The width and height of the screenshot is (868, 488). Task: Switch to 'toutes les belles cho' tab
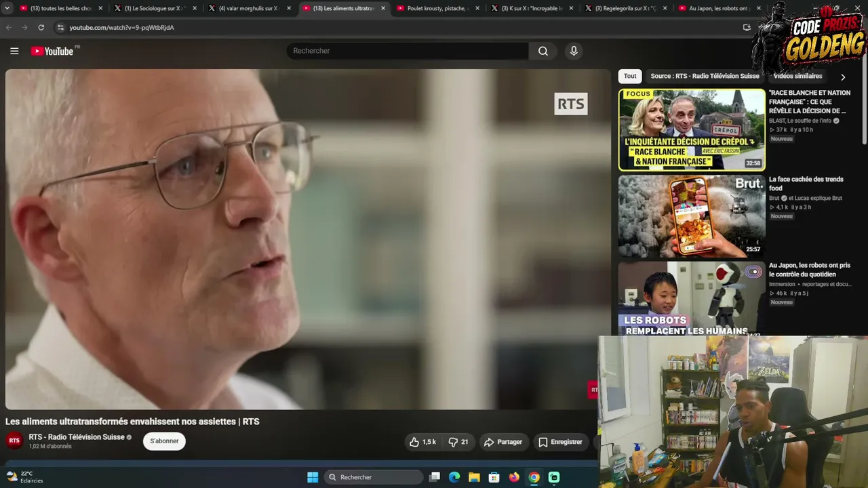pos(60,8)
